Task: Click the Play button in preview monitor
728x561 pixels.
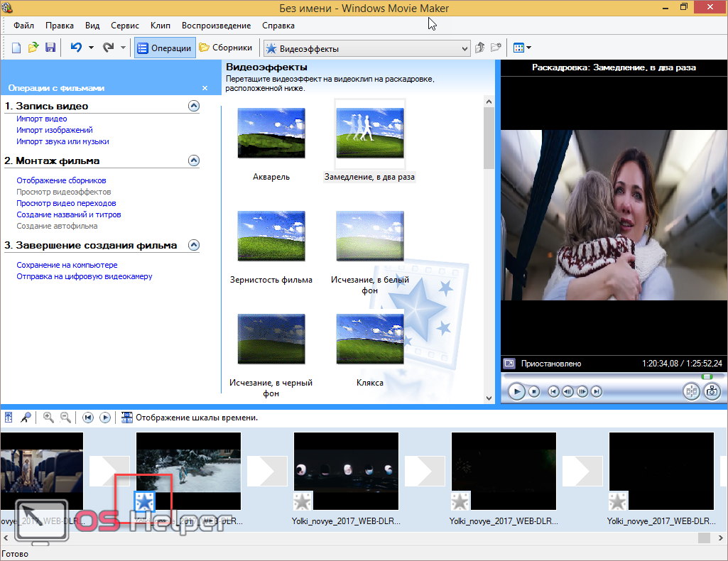Action: pos(517,391)
